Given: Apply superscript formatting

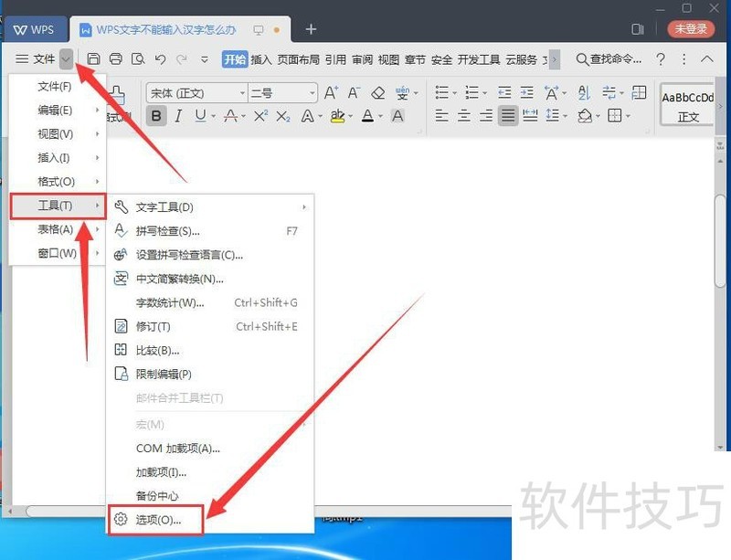Looking at the screenshot, I should coord(259,116).
